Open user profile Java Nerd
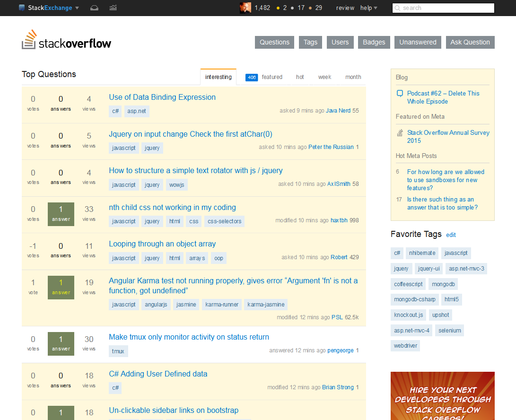 338,111
